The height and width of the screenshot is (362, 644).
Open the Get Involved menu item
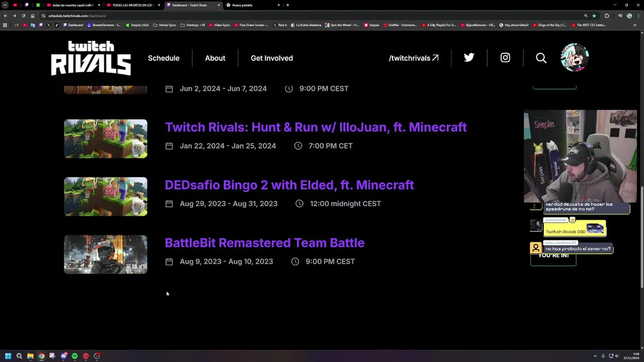(272, 58)
